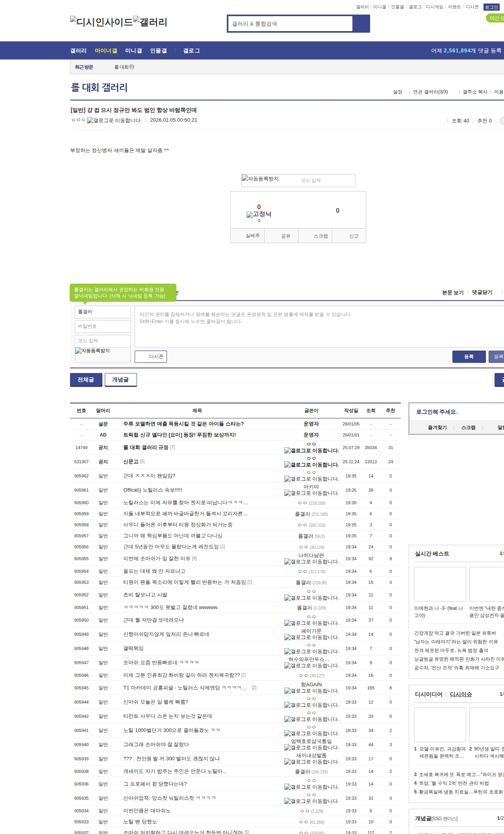Open the 롤 대회 갤러리 규정 notice post
Image resolution: width=504 pixels, height=834 pixels.
(x=146, y=448)
